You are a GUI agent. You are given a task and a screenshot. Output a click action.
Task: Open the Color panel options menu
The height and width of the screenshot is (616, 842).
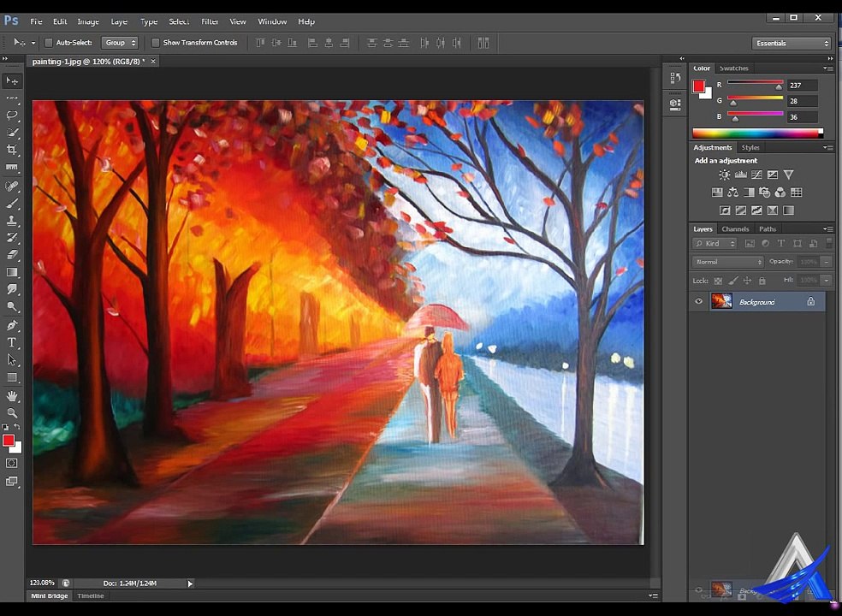coord(827,68)
